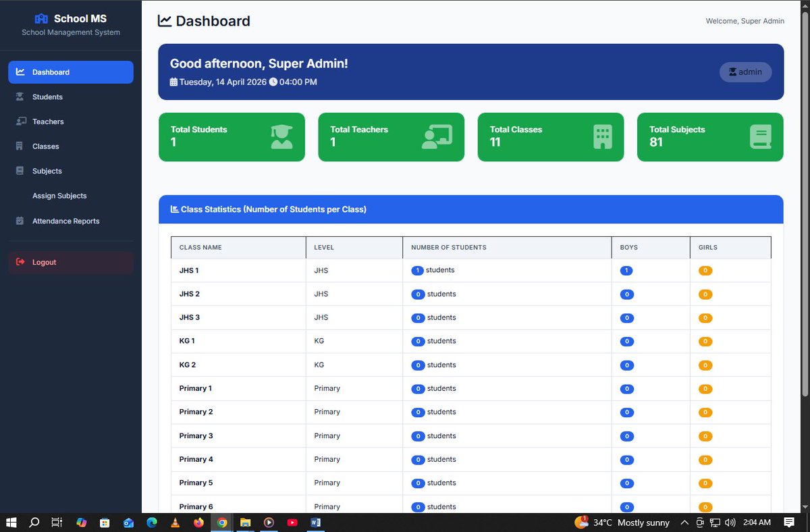Click the clock icon next to 04:00 PM

coord(273,82)
